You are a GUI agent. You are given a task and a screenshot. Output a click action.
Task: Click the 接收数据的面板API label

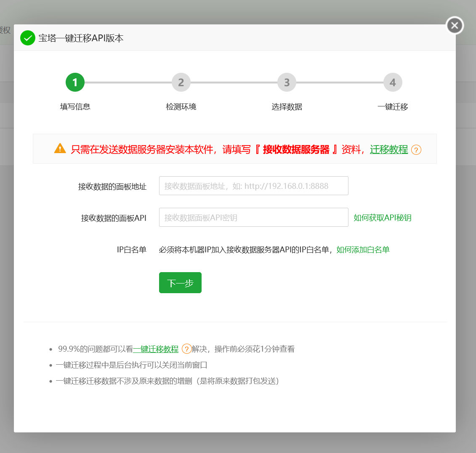(x=114, y=218)
